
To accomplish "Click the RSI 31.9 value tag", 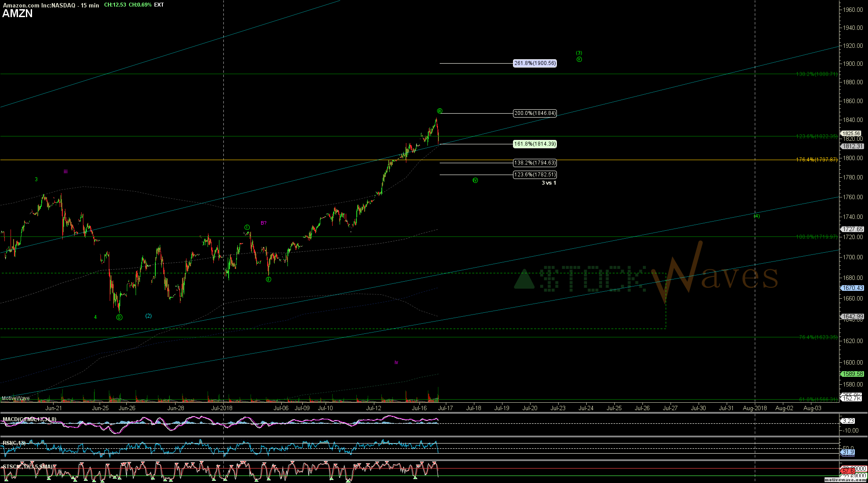I will coord(848,452).
